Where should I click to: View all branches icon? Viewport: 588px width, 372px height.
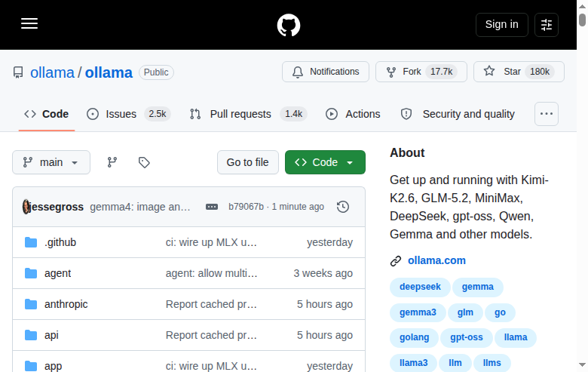pyautogui.click(x=112, y=162)
